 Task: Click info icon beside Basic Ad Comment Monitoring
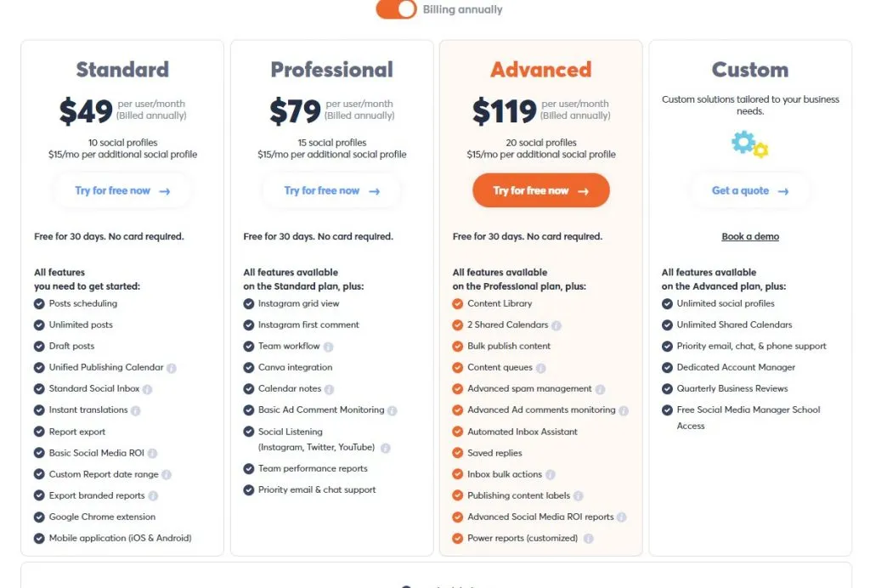point(393,410)
